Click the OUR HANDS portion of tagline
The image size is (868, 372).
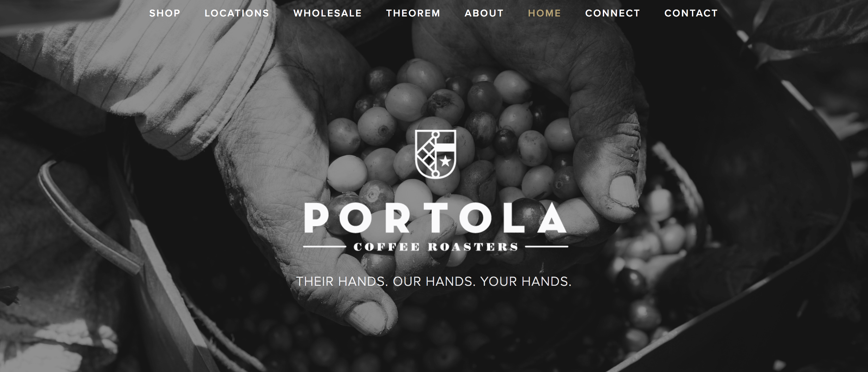tap(434, 281)
